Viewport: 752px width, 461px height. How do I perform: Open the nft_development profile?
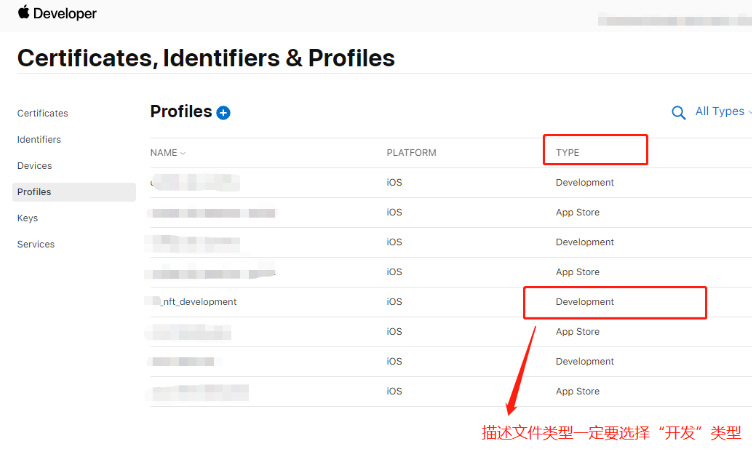198,301
